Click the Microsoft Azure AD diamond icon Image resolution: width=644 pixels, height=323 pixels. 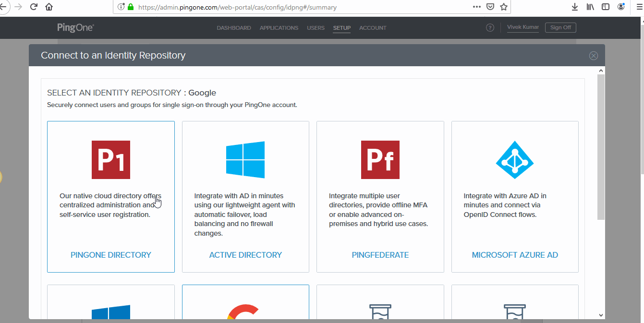point(515,160)
